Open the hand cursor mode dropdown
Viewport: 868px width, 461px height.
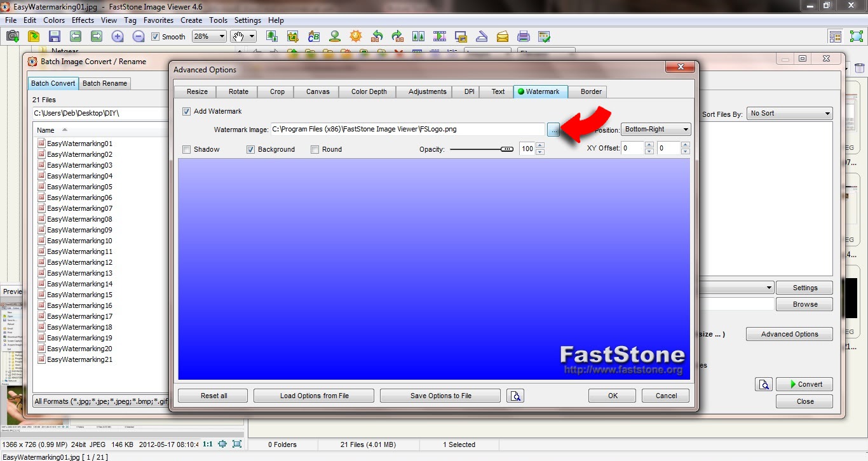(x=243, y=36)
